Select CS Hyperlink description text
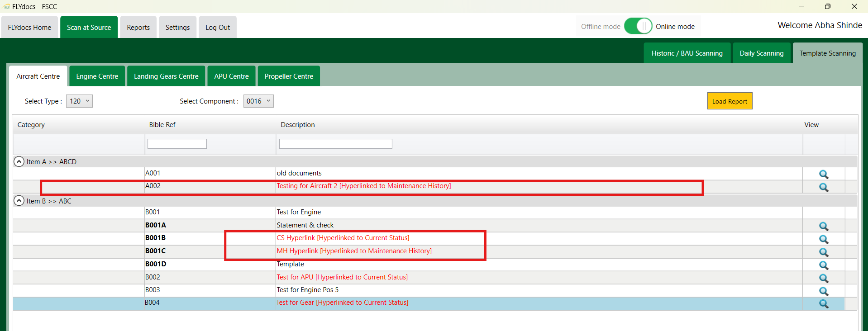This screenshot has height=331, width=868. click(x=343, y=238)
